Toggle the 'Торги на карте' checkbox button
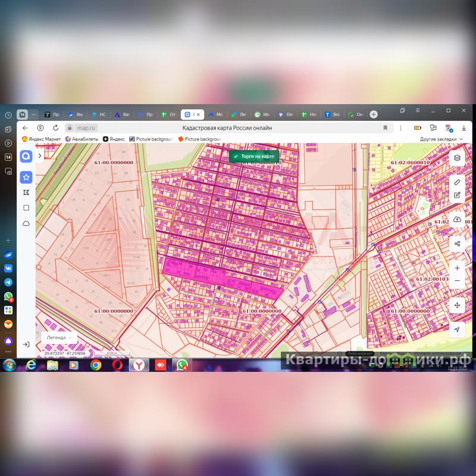 (254, 156)
